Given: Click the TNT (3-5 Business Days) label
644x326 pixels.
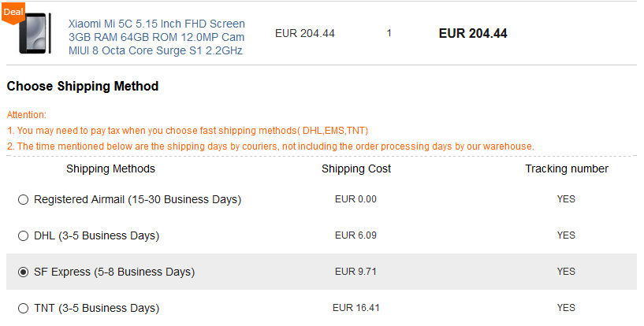Looking at the screenshot, I should (96, 308).
